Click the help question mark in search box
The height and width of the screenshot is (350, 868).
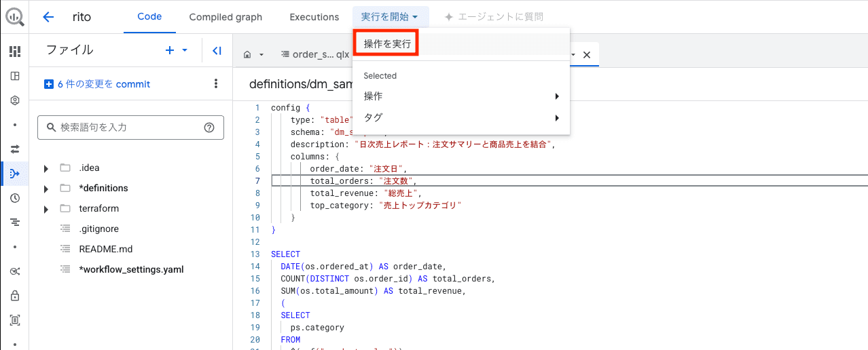point(209,127)
